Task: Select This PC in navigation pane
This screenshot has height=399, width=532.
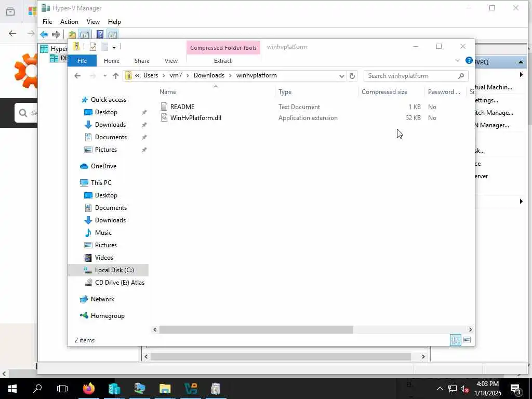Action: click(101, 183)
